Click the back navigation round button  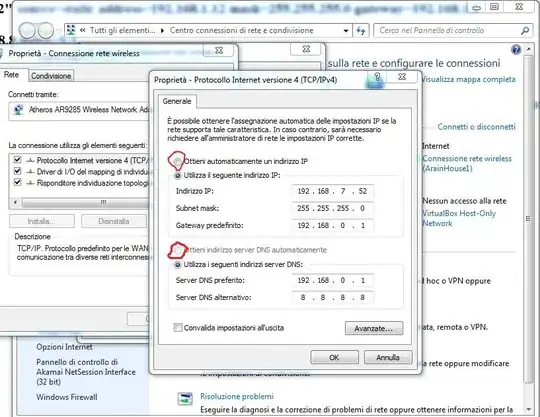27,31
